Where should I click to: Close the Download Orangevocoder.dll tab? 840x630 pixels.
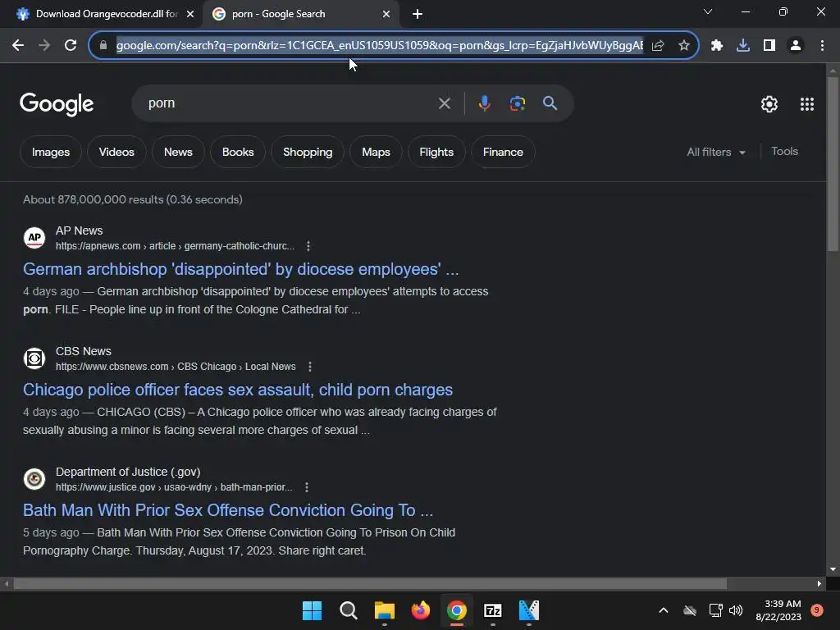[190, 15]
